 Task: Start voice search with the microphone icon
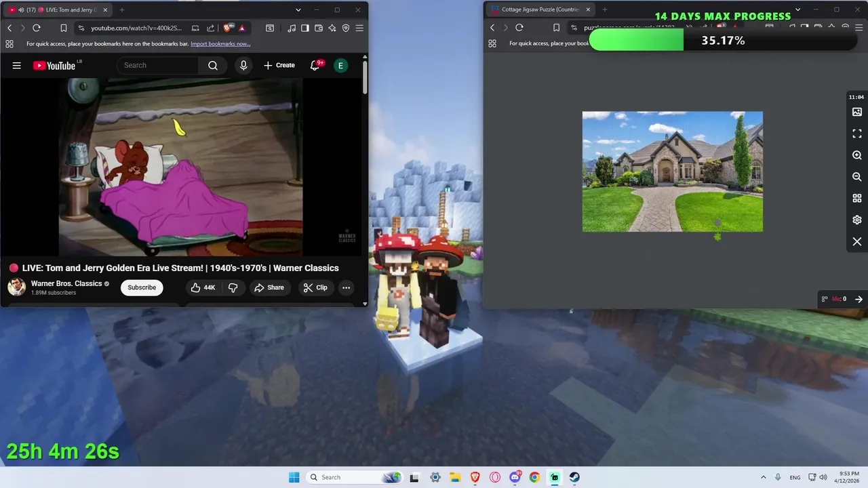(243, 65)
